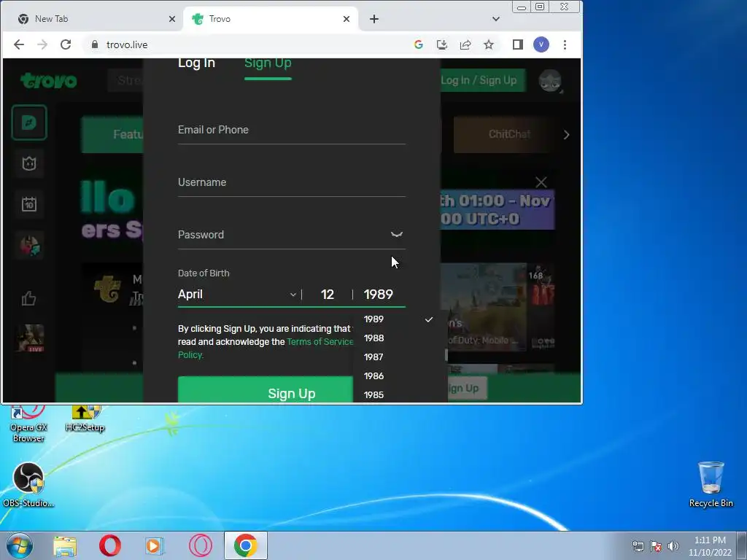The image size is (747, 560).
Task: Advance category carousel right arrow
Action: 566,135
